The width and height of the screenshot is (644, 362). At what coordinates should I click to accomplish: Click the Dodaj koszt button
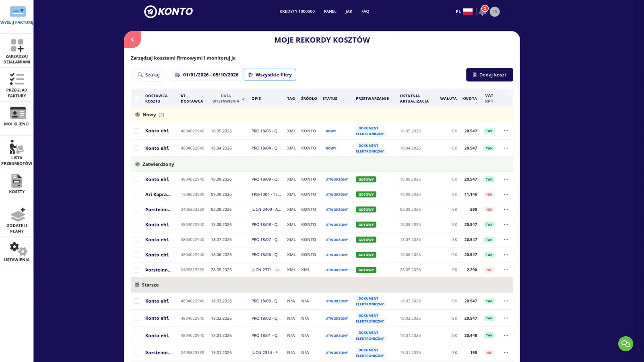click(x=489, y=75)
